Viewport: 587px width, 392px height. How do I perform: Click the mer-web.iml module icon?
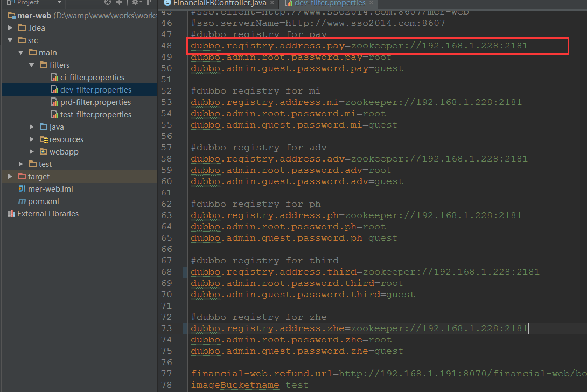pyautogui.click(x=22, y=188)
